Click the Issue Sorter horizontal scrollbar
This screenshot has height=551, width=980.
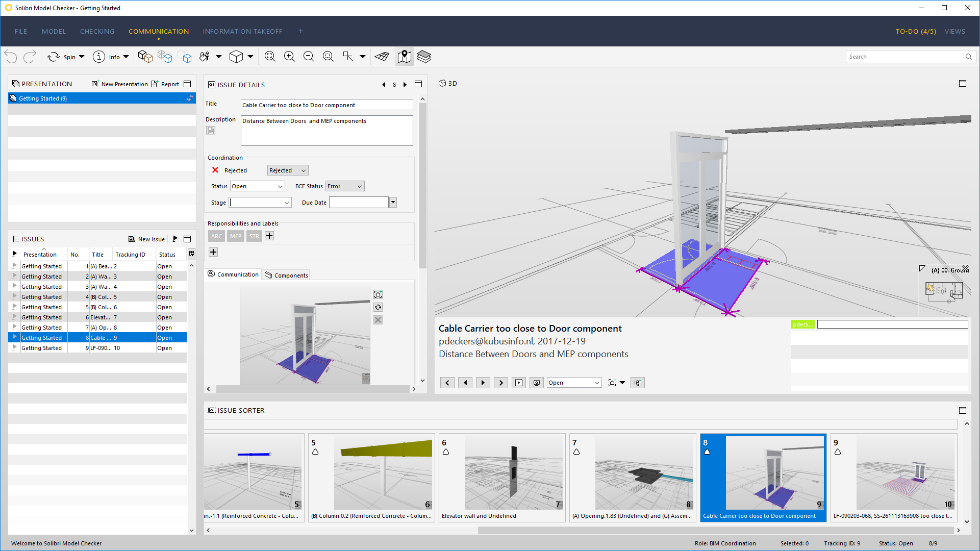click(716, 530)
